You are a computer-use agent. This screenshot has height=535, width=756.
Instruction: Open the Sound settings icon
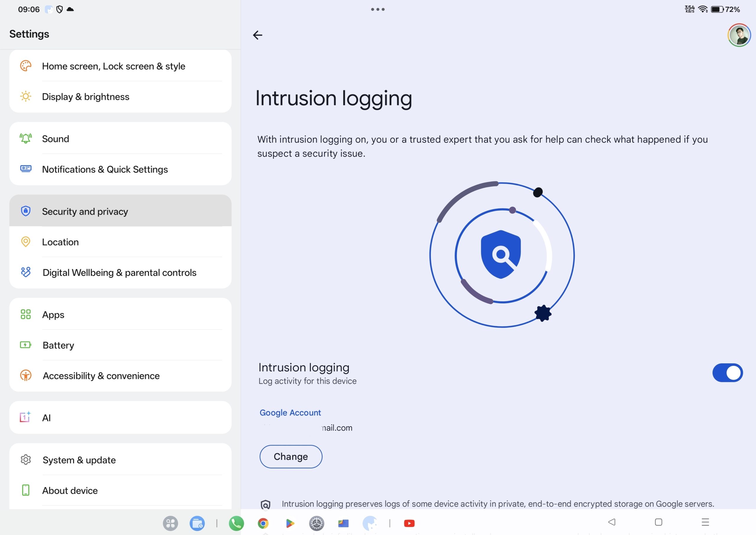click(x=25, y=138)
